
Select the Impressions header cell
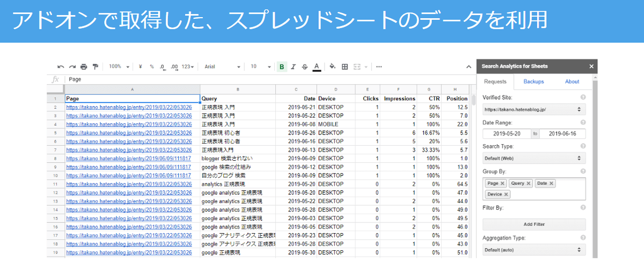[x=398, y=99]
